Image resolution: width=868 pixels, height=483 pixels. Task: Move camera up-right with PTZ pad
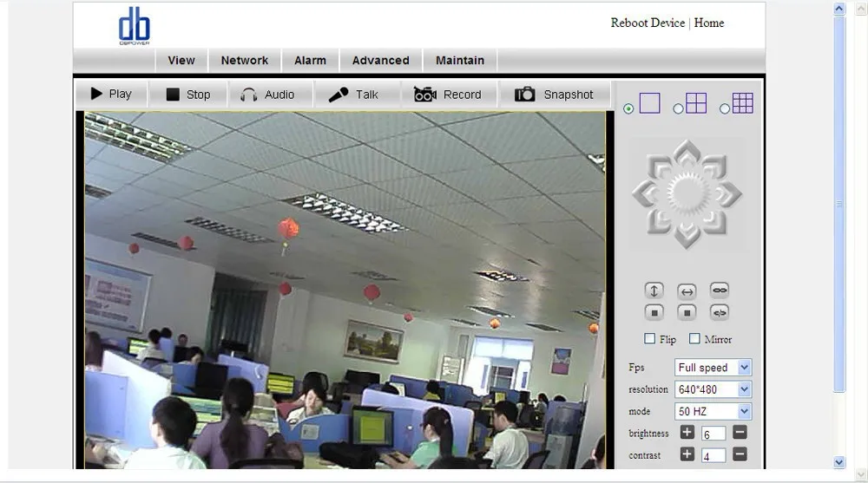coord(714,166)
